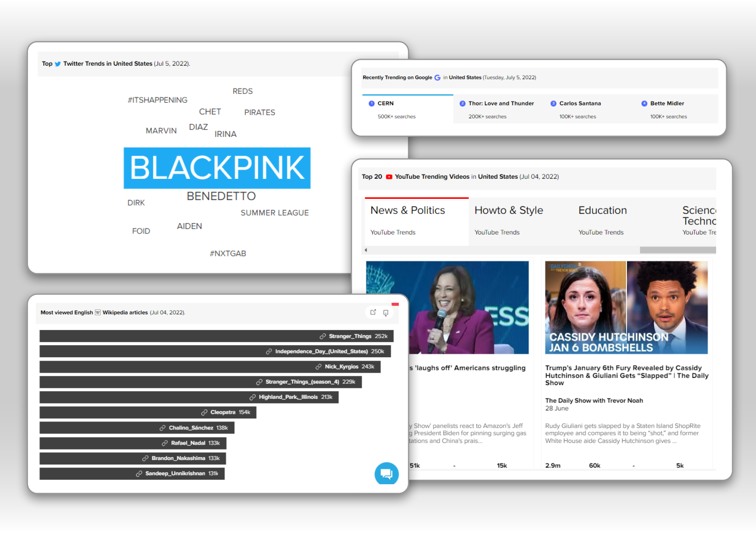Click the YouTube logo icon in header
756x533 pixels.
pyautogui.click(x=389, y=177)
